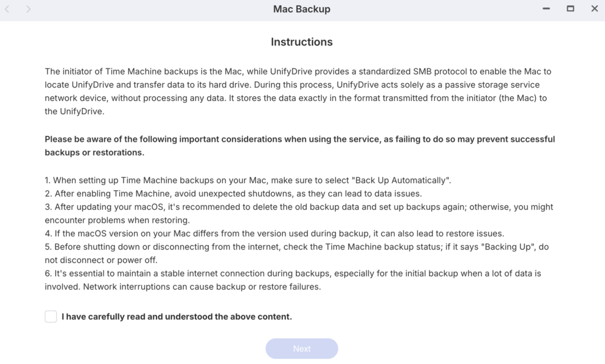Screen dimensions: 605x364
Task: Go back using the left arrow
Action: click(x=8, y=9)
